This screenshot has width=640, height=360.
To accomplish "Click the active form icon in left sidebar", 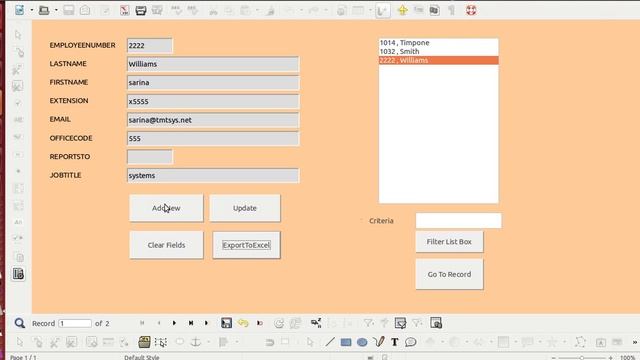I will coord(18,274).
